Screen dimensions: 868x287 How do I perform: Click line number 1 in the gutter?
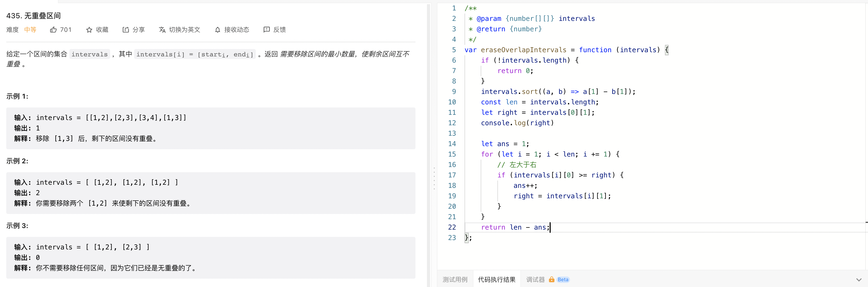click(454, 8)
